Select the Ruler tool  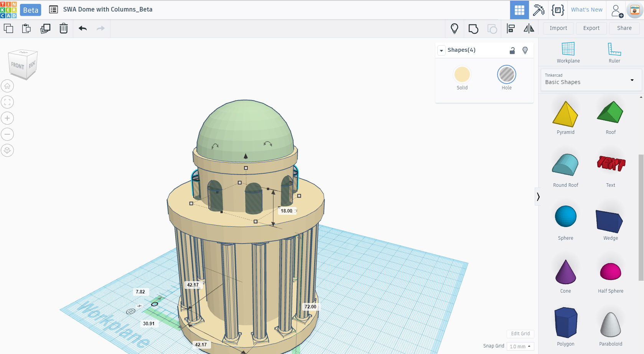pos(614,53)
